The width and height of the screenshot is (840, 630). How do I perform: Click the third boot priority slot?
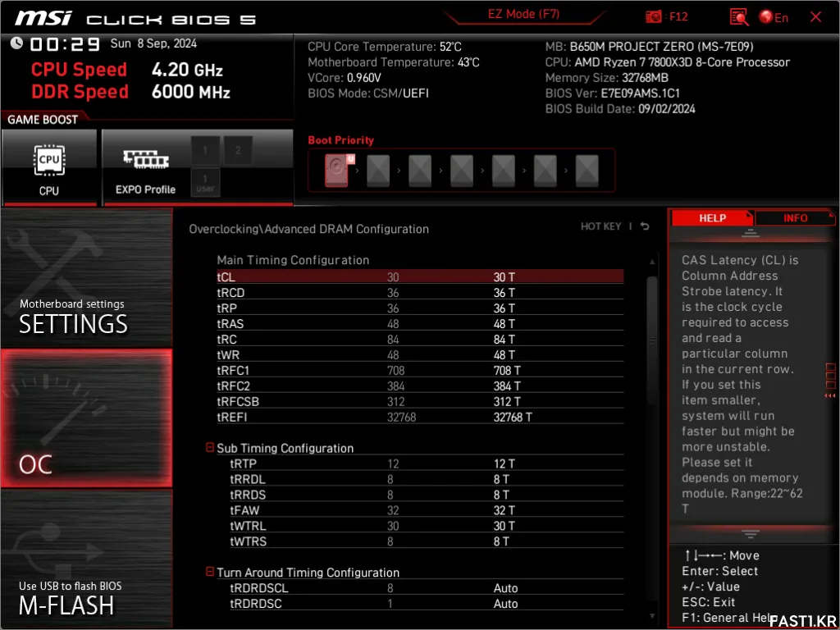[x=420, y=171]
